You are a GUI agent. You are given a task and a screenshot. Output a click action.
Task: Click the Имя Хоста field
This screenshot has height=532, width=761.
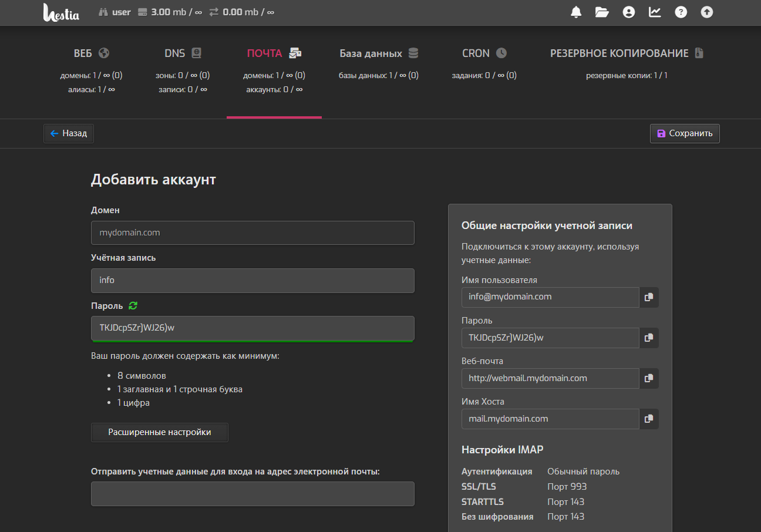[x=550, y=419]
